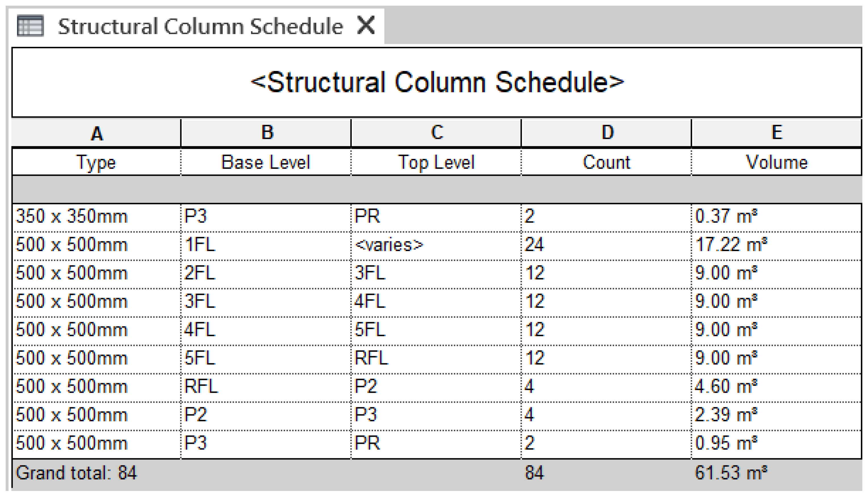Close the Structural Column Schedule tab
The image size is (868, 500).
pos(366,25)
